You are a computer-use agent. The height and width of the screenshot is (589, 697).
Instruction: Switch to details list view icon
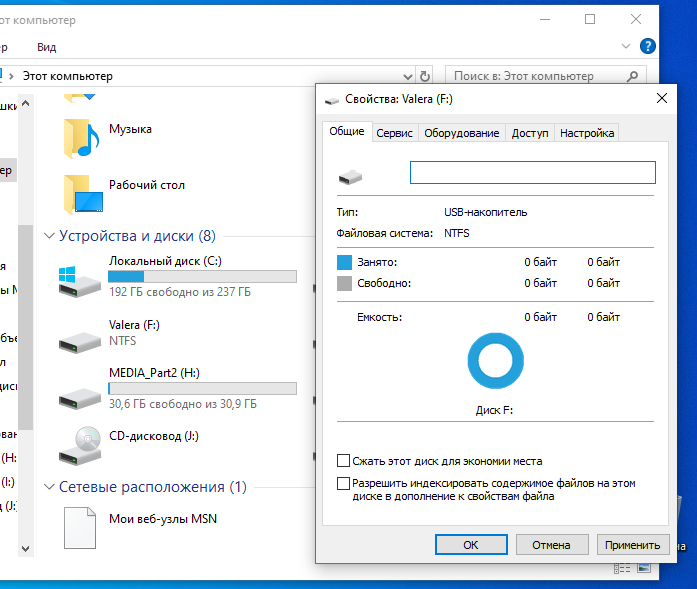point(622,568)
